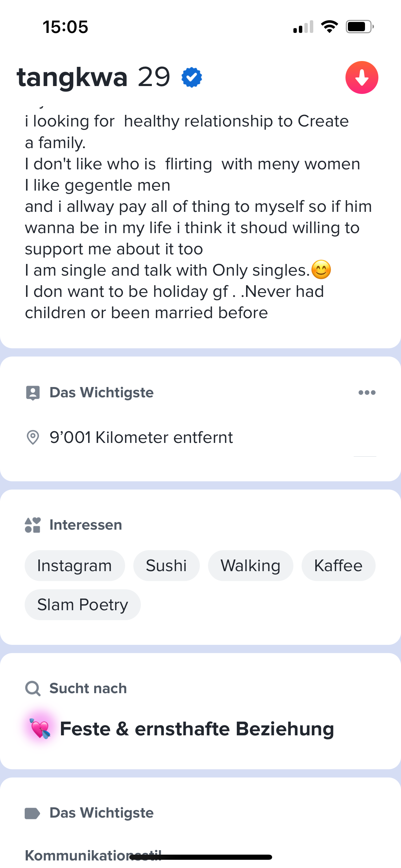Tap the location pin icon

pyautogui.click(x=33, y=437)
